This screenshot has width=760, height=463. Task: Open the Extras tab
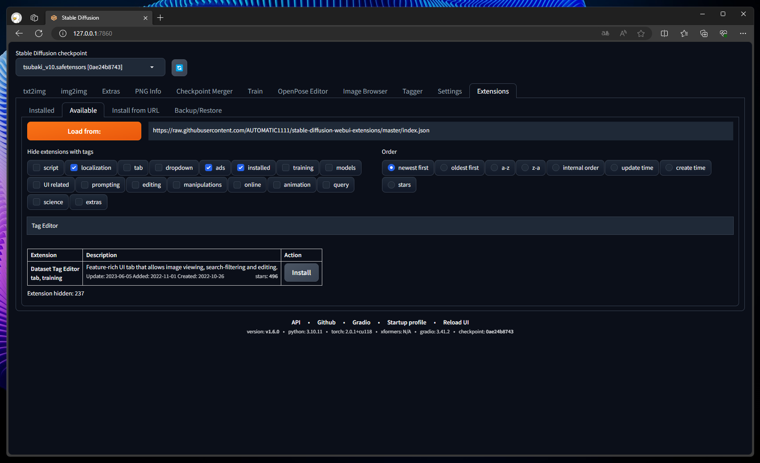[111, 91]
